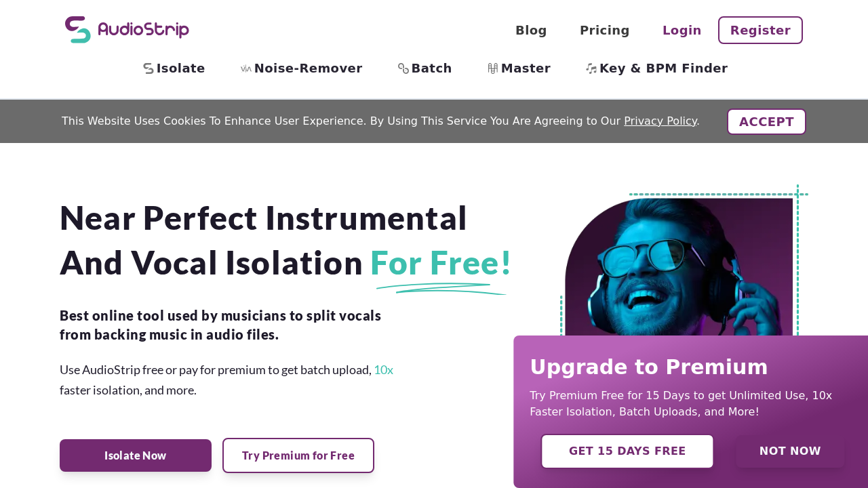This screenshot has height=488, width=868.
Task: Click the Master icon in navigation
Action: tap(493, 68)
